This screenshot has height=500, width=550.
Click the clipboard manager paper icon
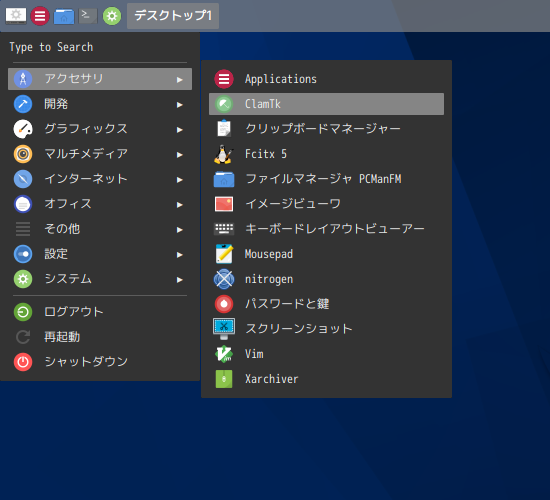[x=224, y=129]
